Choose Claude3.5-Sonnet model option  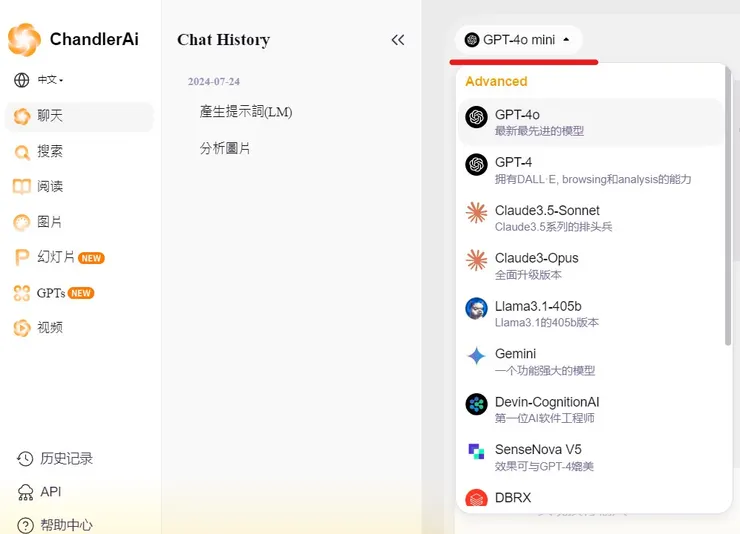point(590,218)
